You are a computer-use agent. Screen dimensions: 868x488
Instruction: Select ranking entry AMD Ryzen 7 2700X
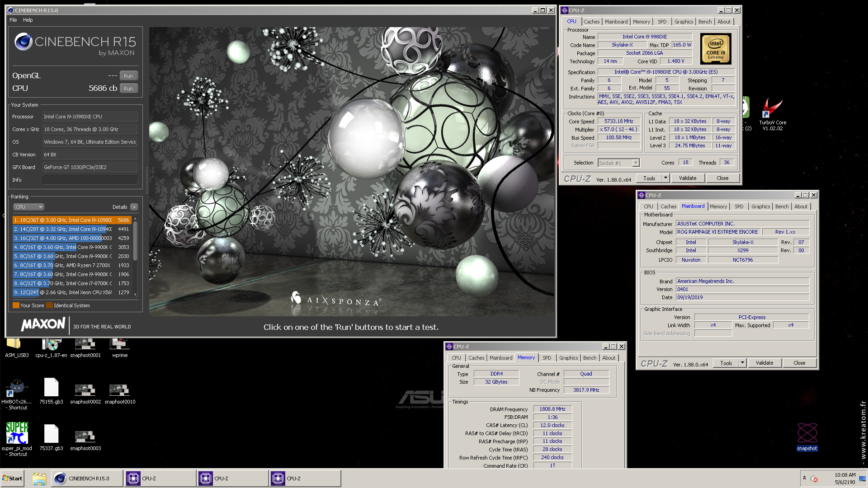[72, 265]
